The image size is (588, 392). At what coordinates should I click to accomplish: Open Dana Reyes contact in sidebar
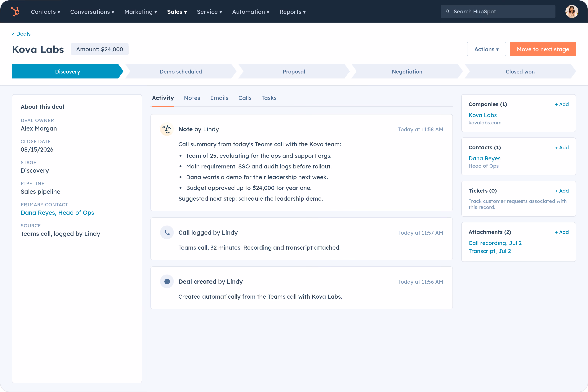coord(484,158)
